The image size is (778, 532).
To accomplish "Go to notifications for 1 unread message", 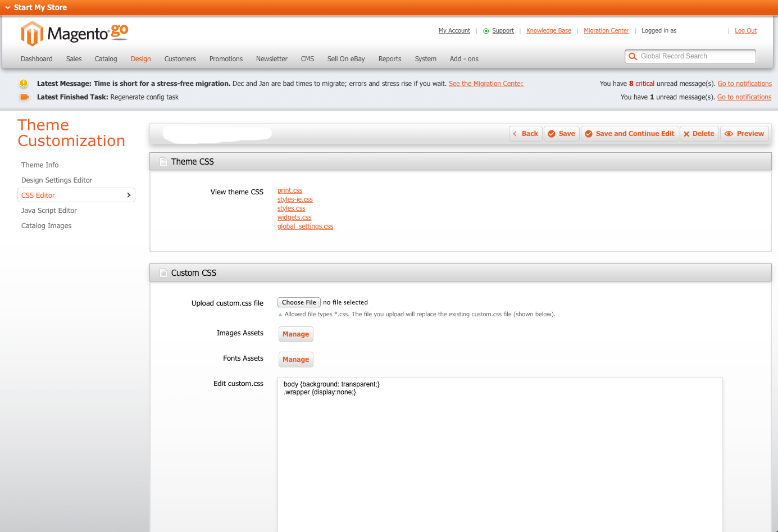I will pos(744,97).
